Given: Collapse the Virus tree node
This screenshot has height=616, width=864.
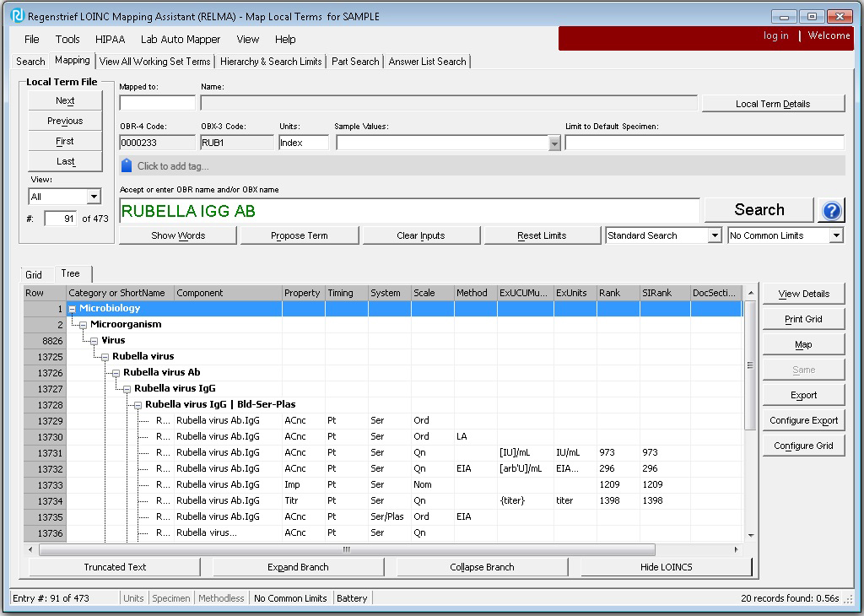Looking at the screenshot, I should pos(94,341).
